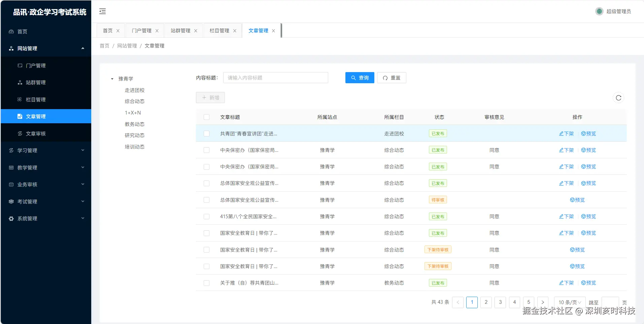This screenshot has width=644, height=324.
Task: Click the 首页 home icon in the sidebar
Action: pyautogui.click(x=11, y=32)
